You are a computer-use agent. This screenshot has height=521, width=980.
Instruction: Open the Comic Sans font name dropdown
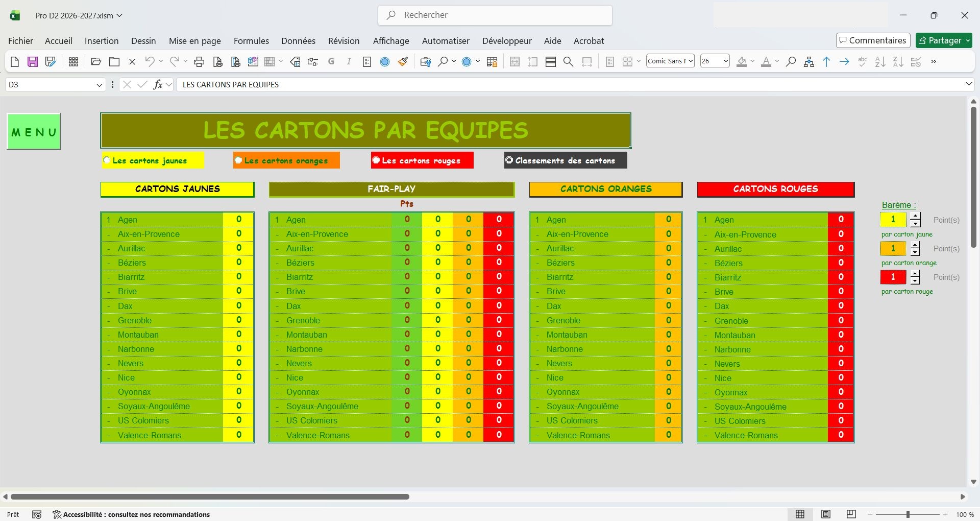691,61
